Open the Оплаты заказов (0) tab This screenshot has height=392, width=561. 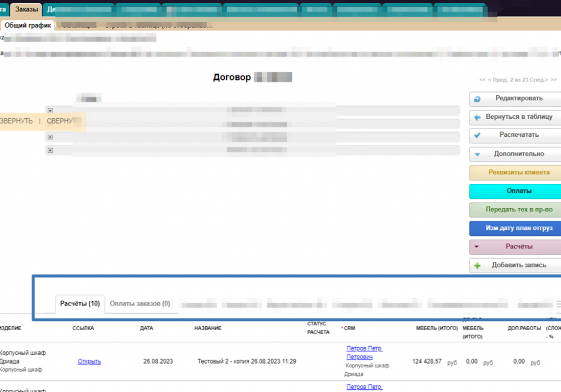(x=140, y=304)
